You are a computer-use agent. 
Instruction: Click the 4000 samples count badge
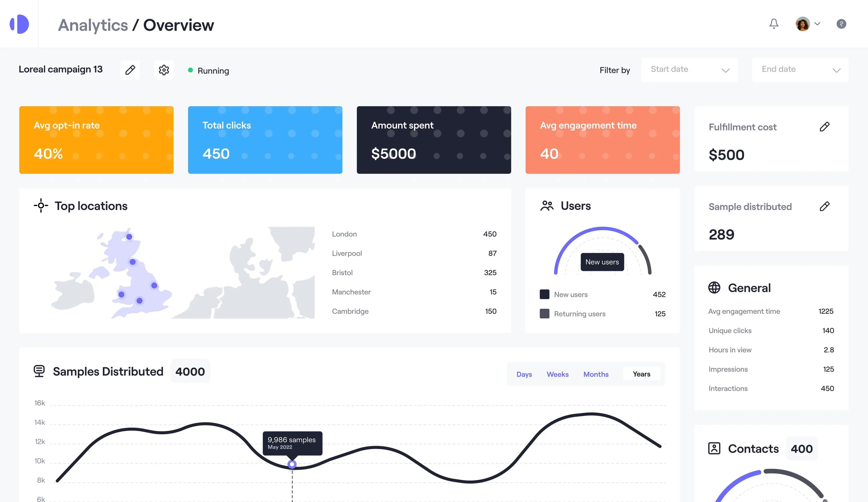point(190,371)
